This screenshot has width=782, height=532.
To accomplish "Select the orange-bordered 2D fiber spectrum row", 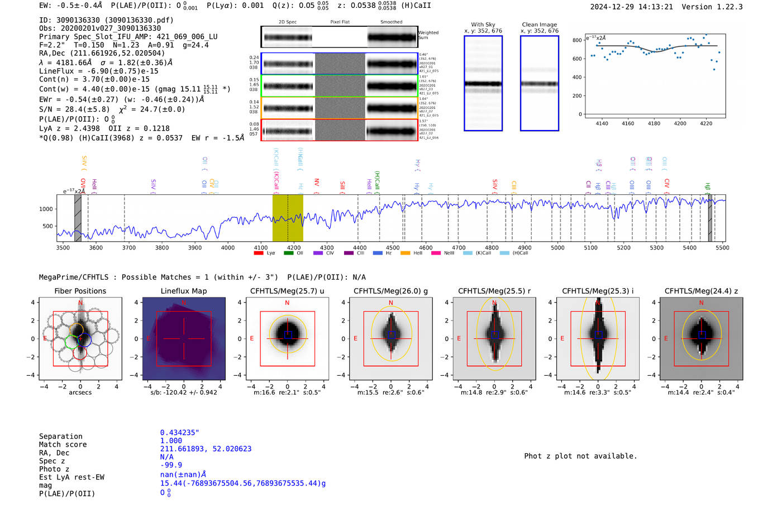I will [339, 108].
